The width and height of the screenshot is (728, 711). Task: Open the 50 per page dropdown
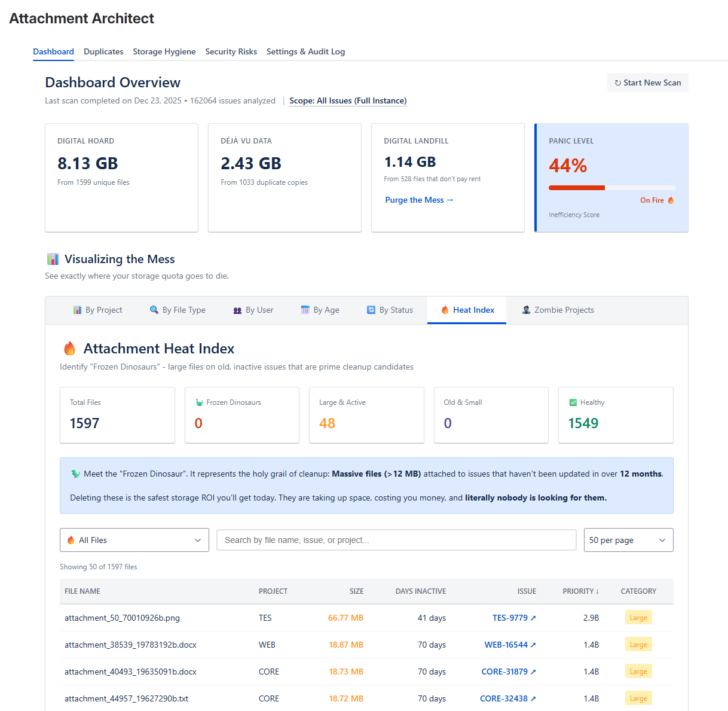[x=628, y=539]
